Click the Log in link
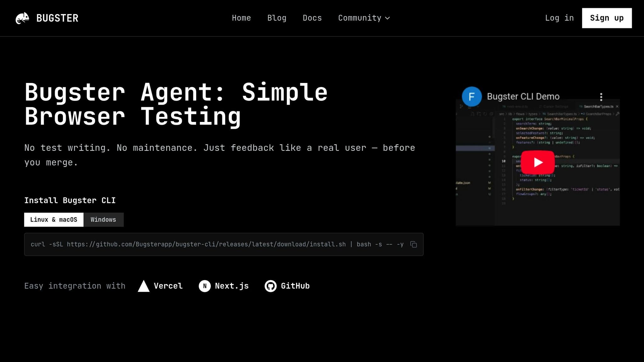Image resolution: width=644 pixels, height=362 pixels. click(559, 18)
